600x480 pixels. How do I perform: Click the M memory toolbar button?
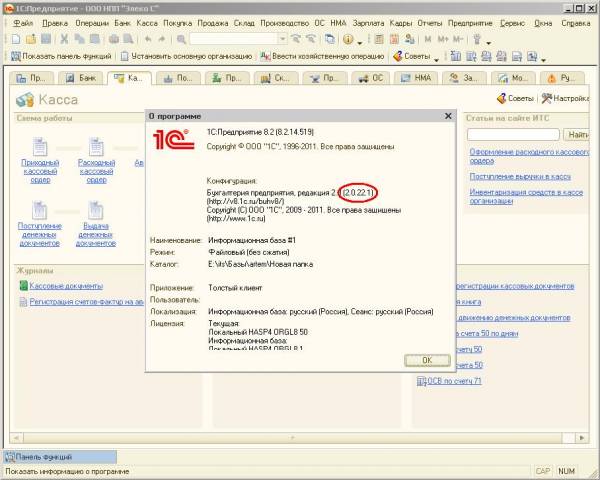tap(428, 39)
